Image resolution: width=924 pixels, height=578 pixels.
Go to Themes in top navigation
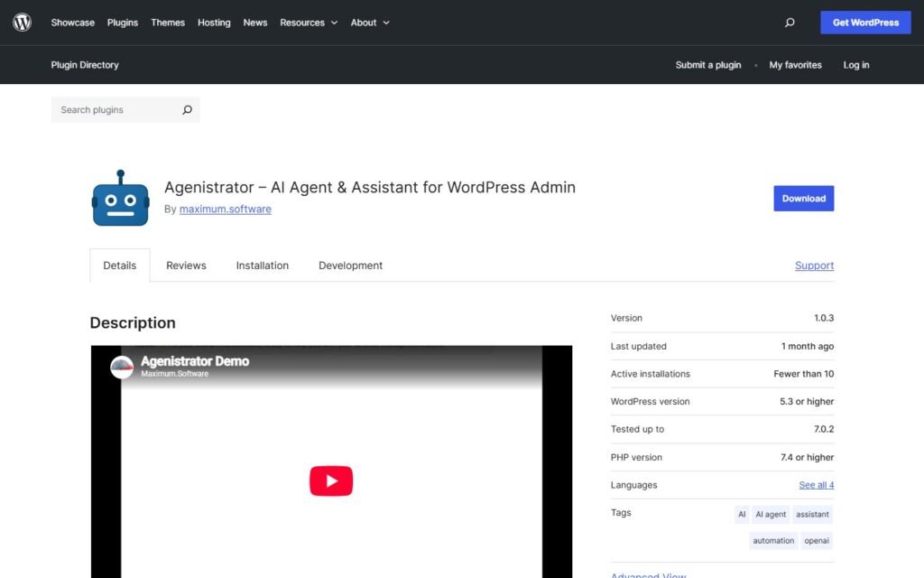168,23
